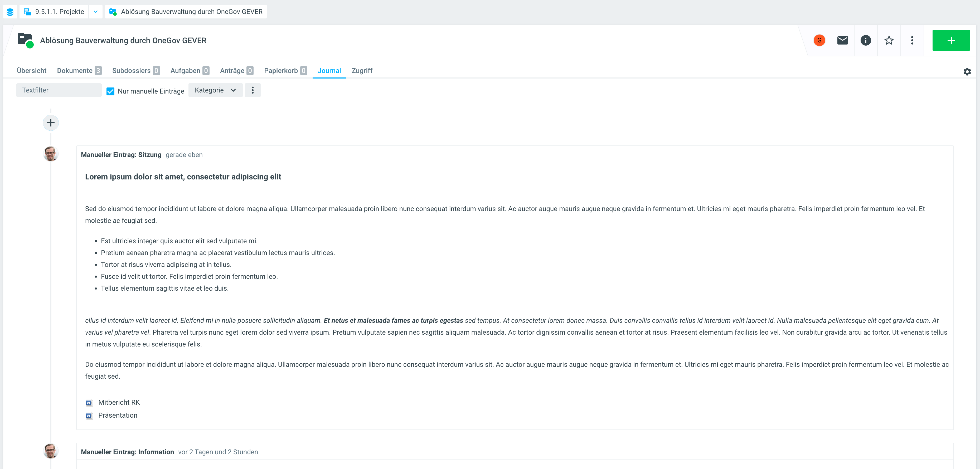980x469 pixels.
Task: Open the Zugriff tab
Action: [x=362, y=71]
